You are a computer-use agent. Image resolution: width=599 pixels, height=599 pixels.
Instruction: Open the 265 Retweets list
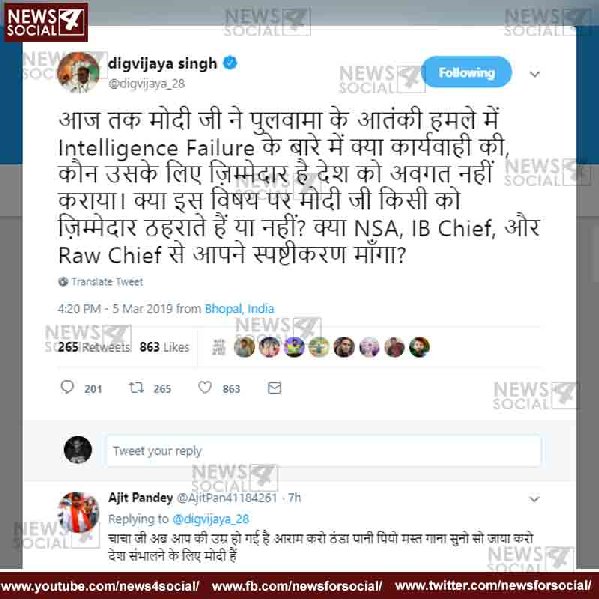(x=94, y=347)
